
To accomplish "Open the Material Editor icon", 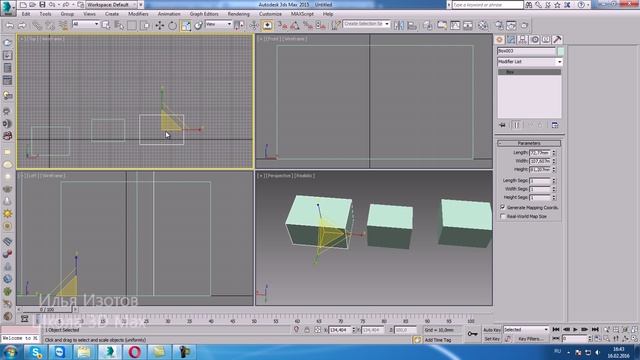I will 483,25.
